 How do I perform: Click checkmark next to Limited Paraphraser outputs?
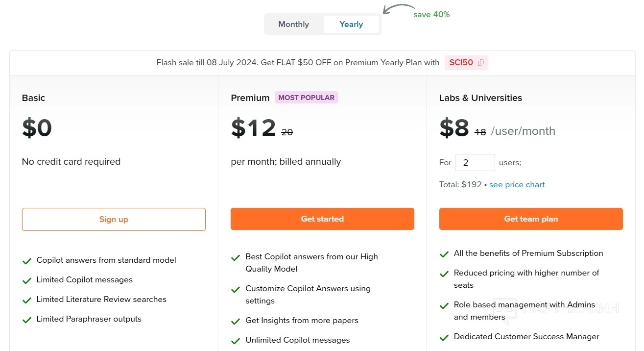27,320
